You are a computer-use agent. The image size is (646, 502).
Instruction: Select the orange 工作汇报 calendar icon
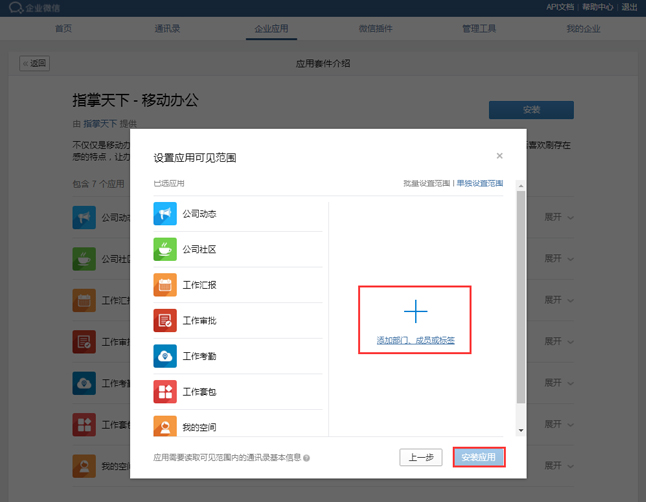165,285
